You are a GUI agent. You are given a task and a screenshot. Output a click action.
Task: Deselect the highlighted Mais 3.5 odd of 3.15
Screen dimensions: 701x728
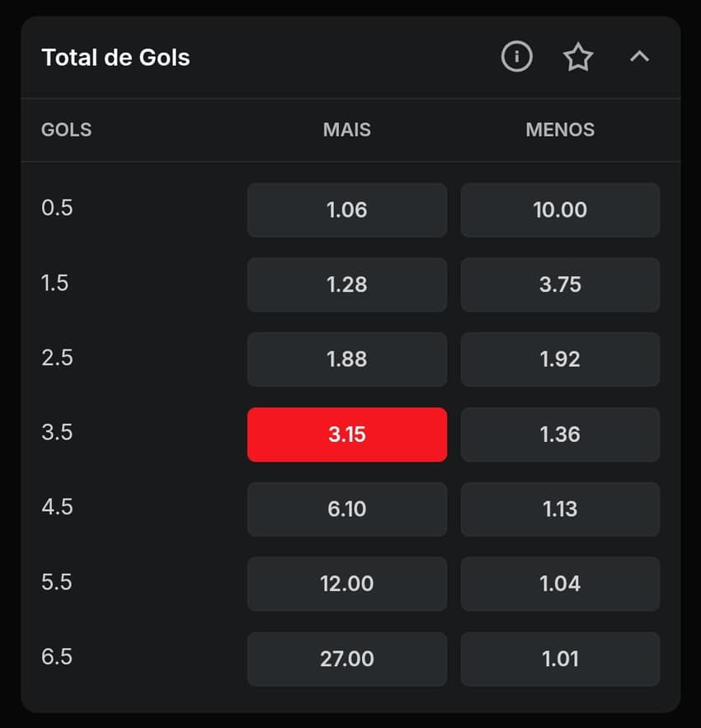(x=346, y=434)
